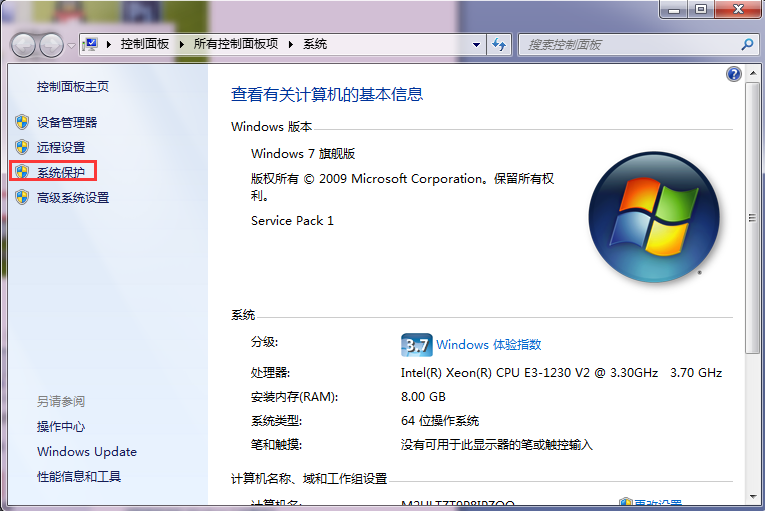Click the 8.00 GB memory value

423,397
